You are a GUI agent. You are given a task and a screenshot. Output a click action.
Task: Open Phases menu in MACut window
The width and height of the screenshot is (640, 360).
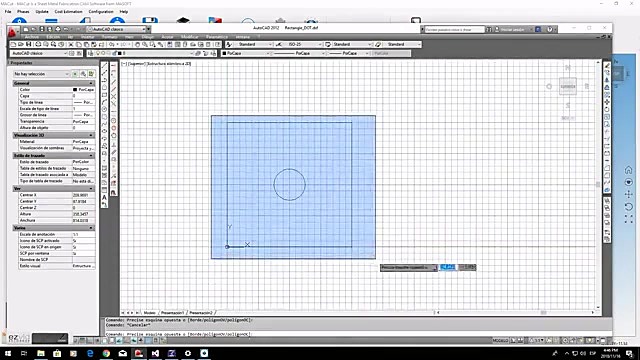click(23, 11)
